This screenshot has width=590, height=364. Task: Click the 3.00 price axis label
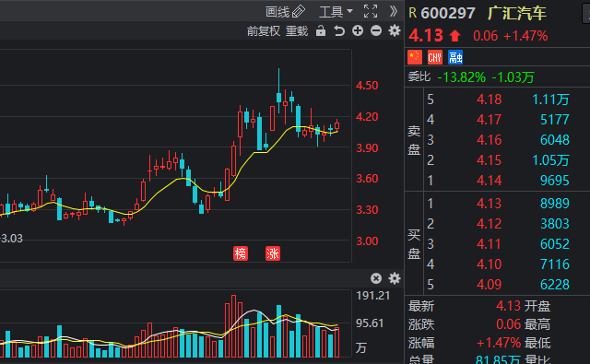(367, 241)
